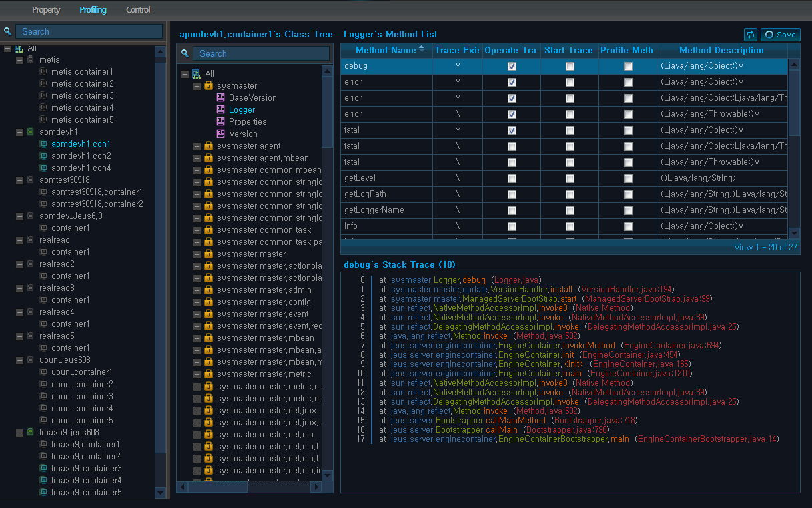Save the method trace settings
This screenshot has height=508, width=812.
[x=781, y=35]
